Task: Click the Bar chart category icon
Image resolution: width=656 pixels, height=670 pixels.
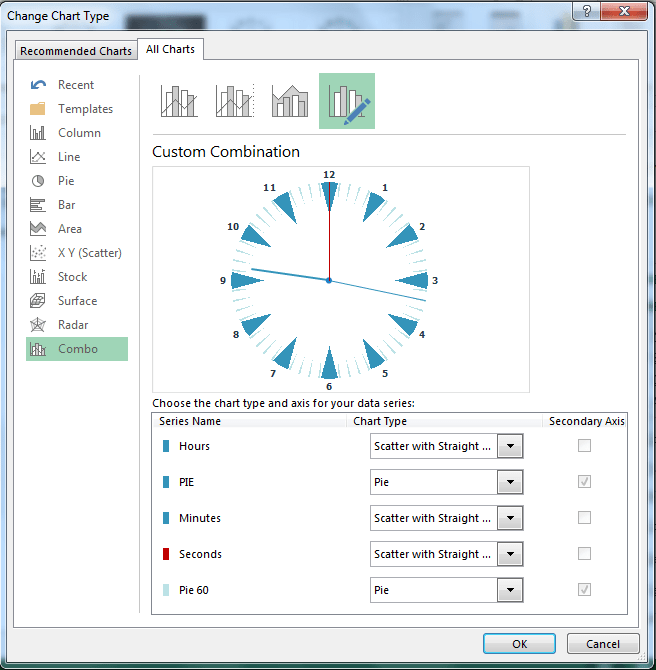Action: [38, 205]
